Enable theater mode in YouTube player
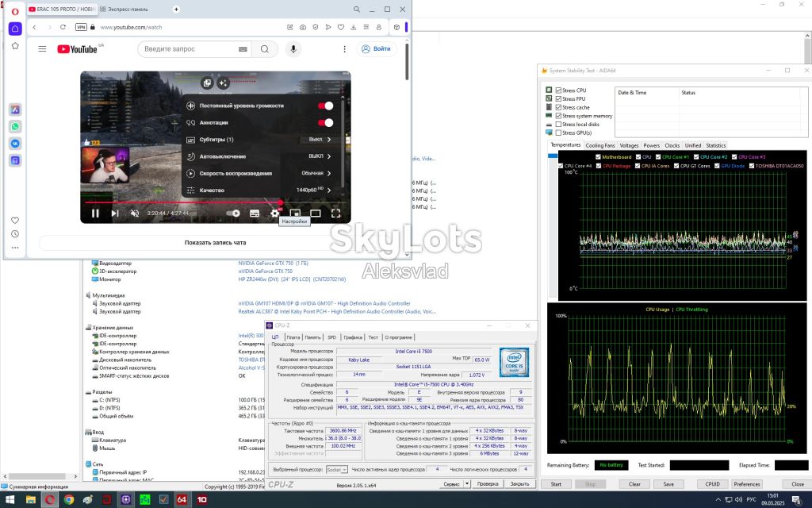 click(x=316, y=213)
